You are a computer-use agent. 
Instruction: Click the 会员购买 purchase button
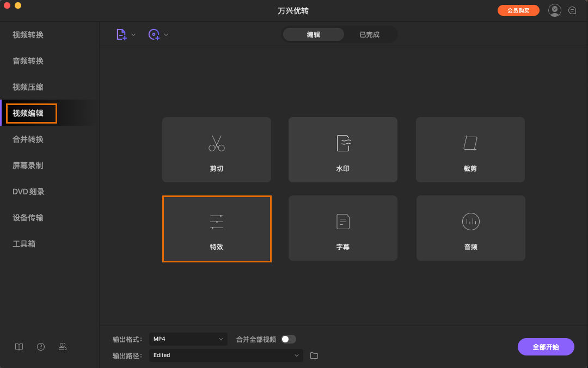[x=518, y=10]
